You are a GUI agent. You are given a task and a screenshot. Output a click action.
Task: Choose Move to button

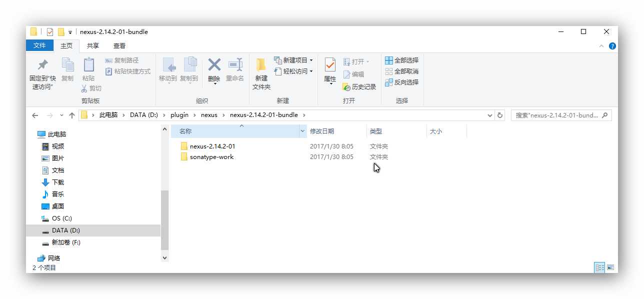pyautogui.click(x=168, y=70)
